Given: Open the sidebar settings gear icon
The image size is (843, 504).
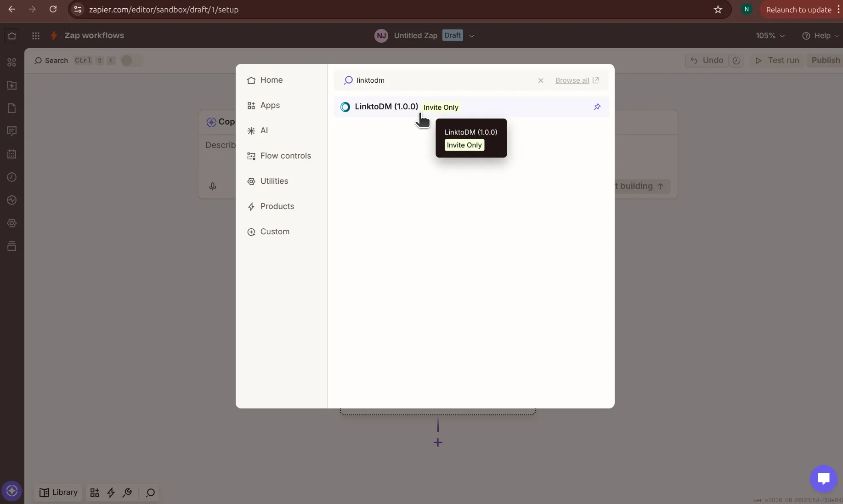Looking at the screenshot, I should (x=12, y=223).
